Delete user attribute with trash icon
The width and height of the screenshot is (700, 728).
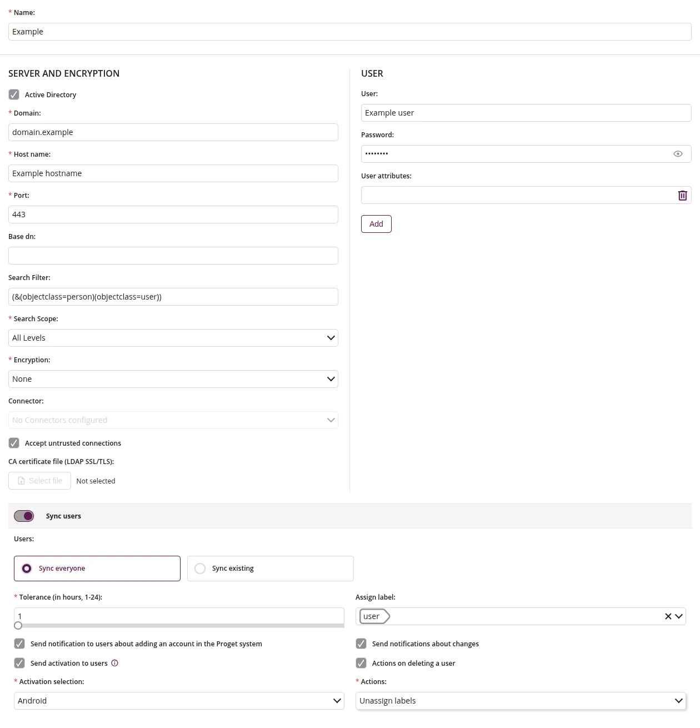click(682, 195)
